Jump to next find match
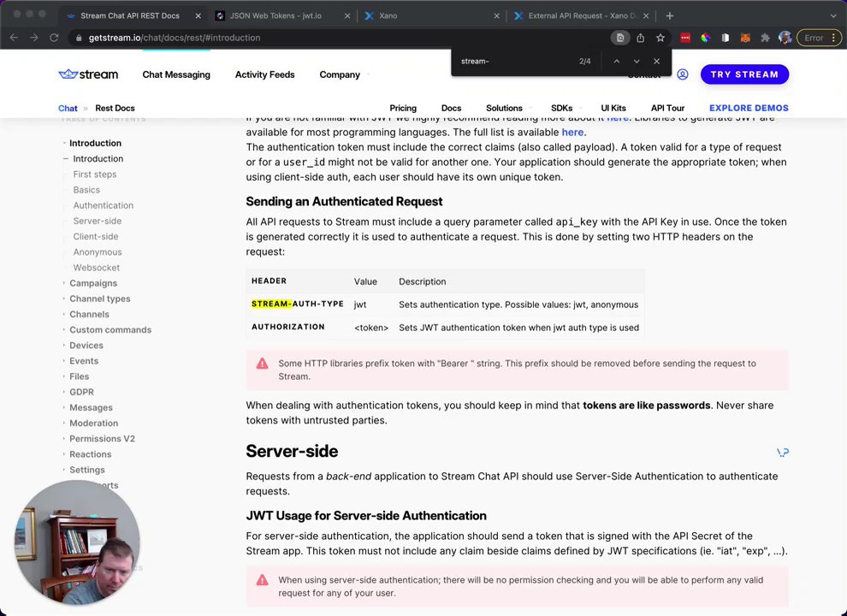Viewport: 847px width, 616px height. (x=637, y=61)
